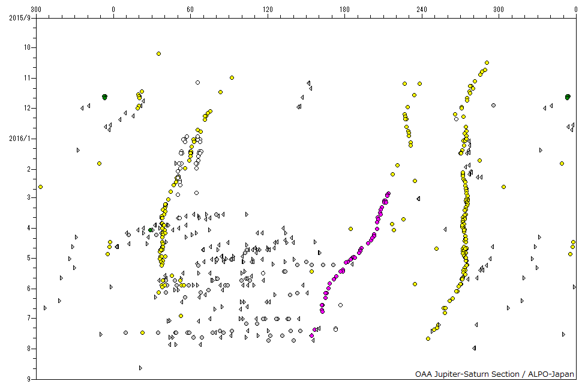Select the yellow point near longitude 180 at month 4
Image resolution: width=588 pixels, height=390 pixels.
pos(350,229)
